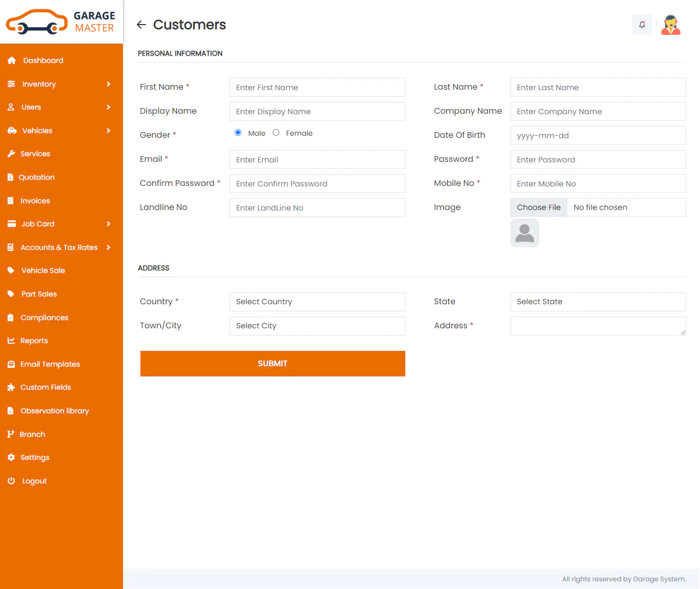
Task: Expand the Job Card menu chevron
Action: point(108,224)
